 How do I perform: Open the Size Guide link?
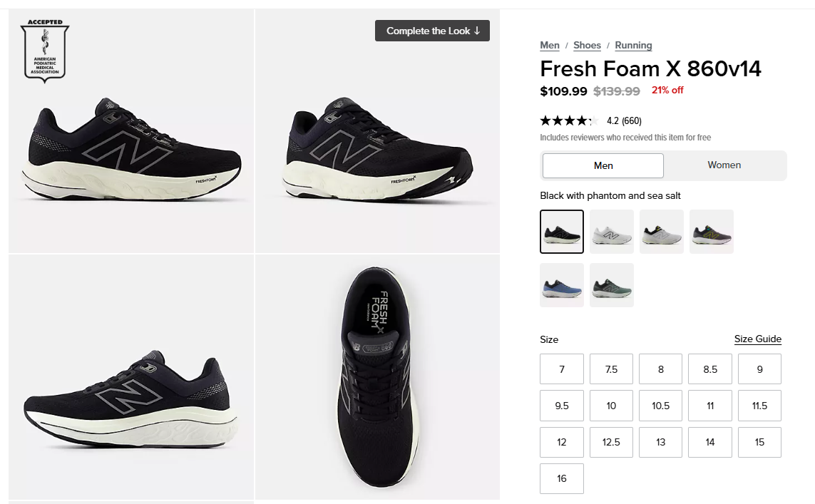tap(758, 339)
